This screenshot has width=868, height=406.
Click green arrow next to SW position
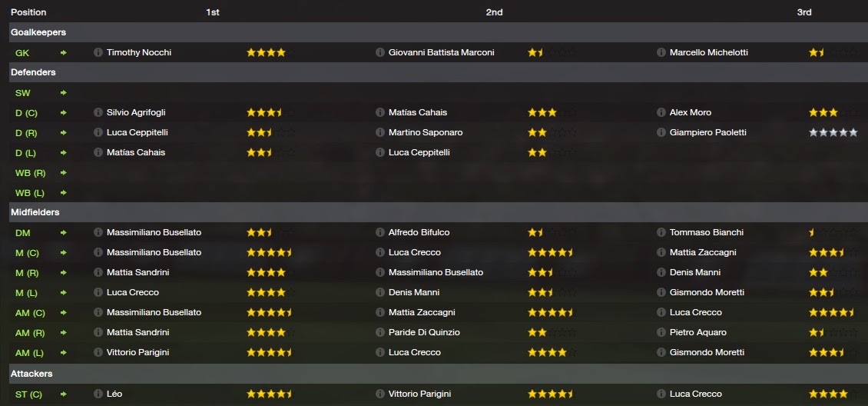pyautogui.click(x=64, y=92)
